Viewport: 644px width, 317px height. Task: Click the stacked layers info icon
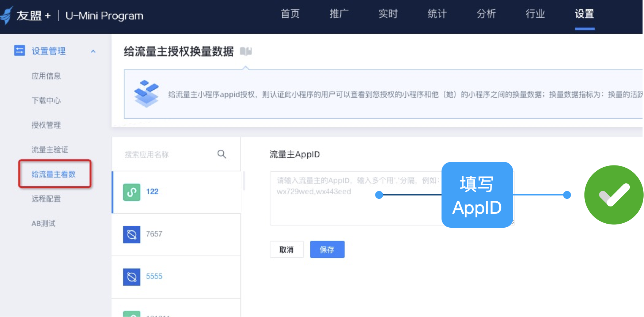tap(146, 94)
